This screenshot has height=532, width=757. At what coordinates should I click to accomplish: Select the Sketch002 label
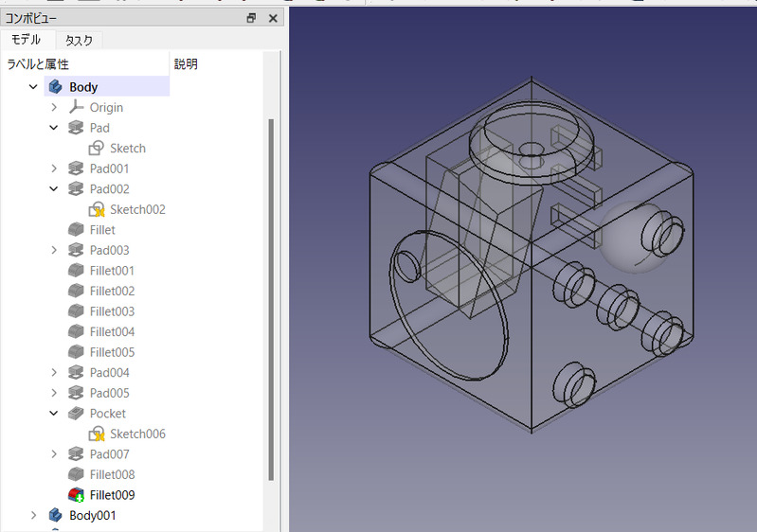[x=137, y=209]
